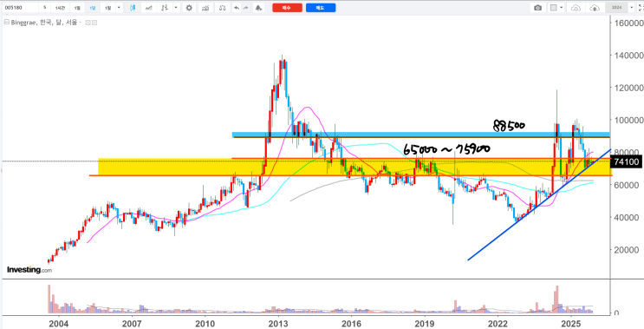Open the indicators line-chart icon
The width and height of the screenshot is (644, 329).
(150, 8)
